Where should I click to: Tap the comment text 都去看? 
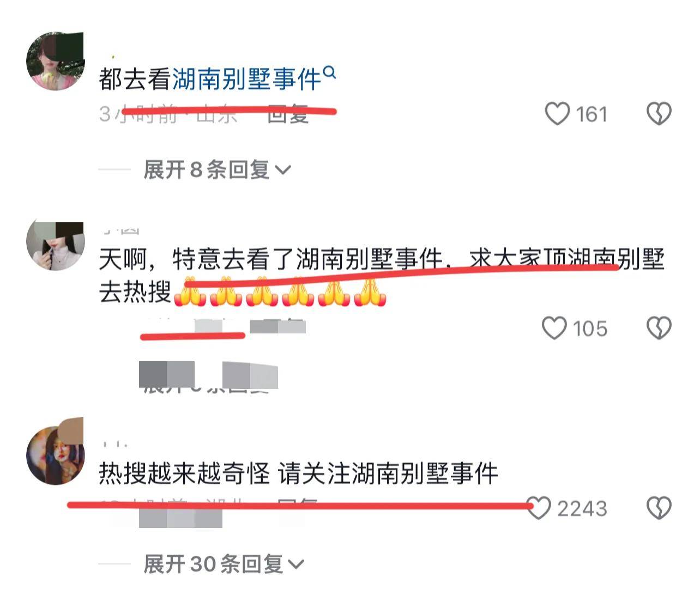coord(136,80)
